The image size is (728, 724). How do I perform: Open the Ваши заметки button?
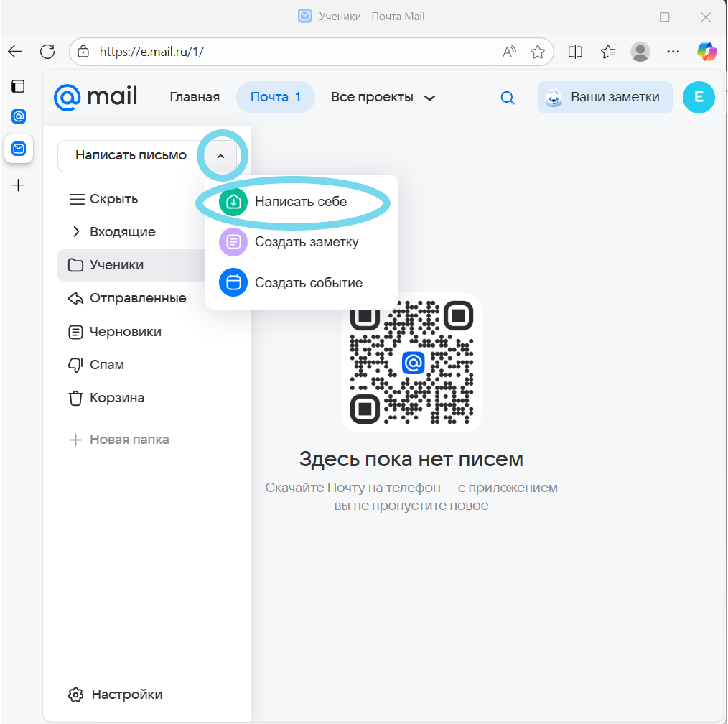605,98
